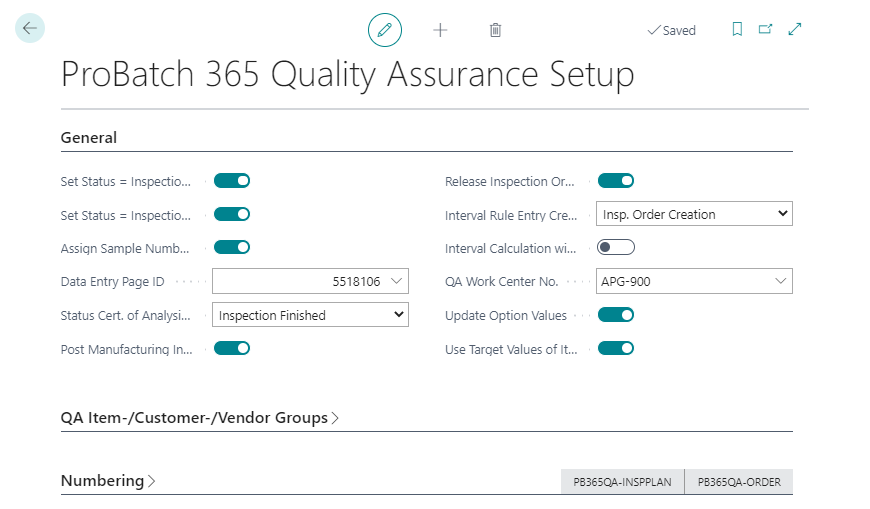Click Interval Calculation wi... label
This screenshot has height=509, width=870.
[x=510, y=249]
